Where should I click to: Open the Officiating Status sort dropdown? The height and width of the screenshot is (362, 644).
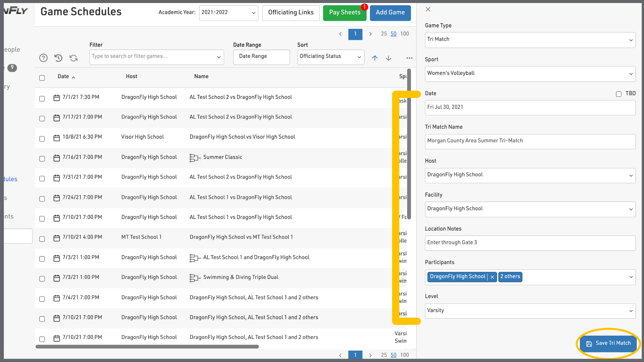330,57
